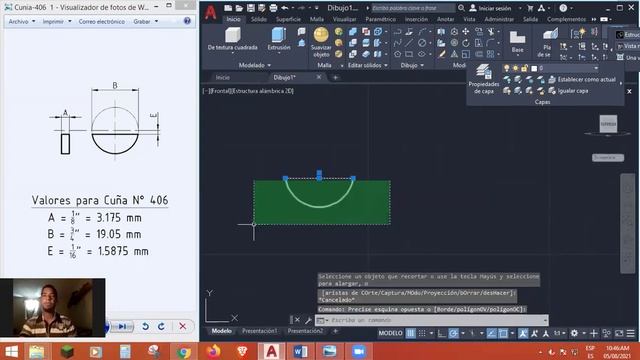
Task: Select the rotate tool in Modificar panel
Action: pyautogui.click(x=466, y=43)
